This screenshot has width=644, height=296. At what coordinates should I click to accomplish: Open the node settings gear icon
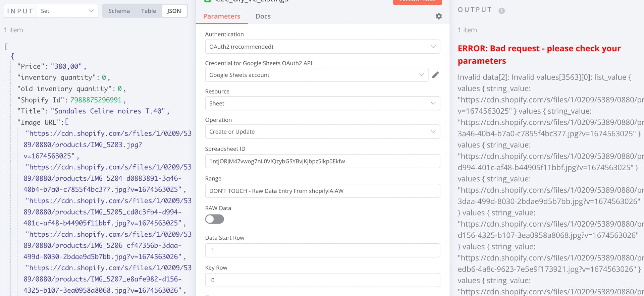[x=438, y=16]
